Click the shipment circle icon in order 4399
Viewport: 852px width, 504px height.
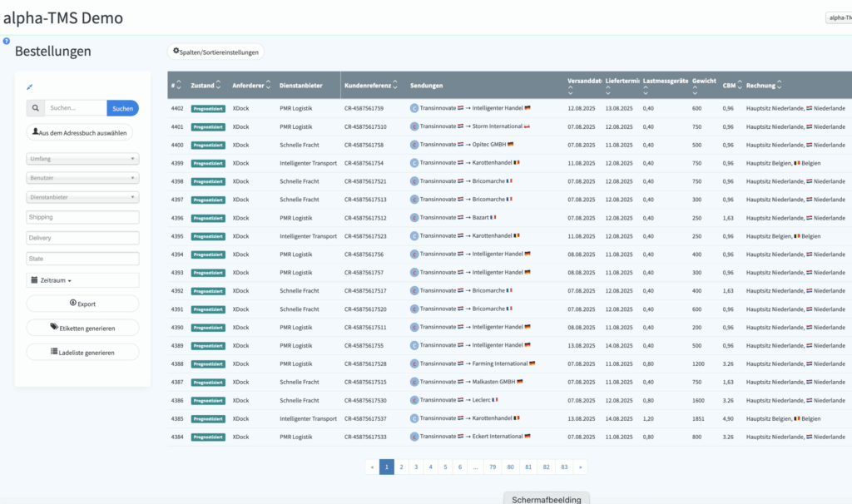tap(414, 163)
